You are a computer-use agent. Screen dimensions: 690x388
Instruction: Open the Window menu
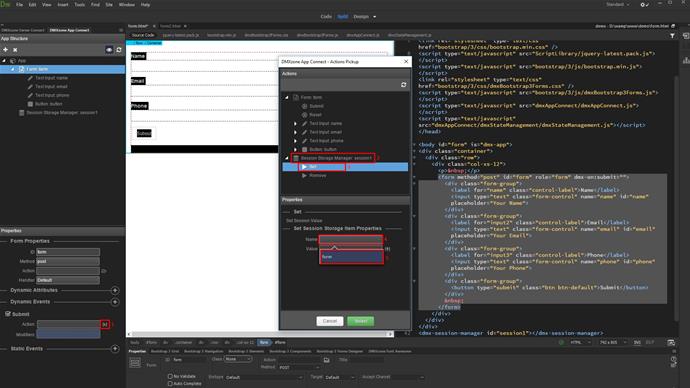[x=127, y=4]
